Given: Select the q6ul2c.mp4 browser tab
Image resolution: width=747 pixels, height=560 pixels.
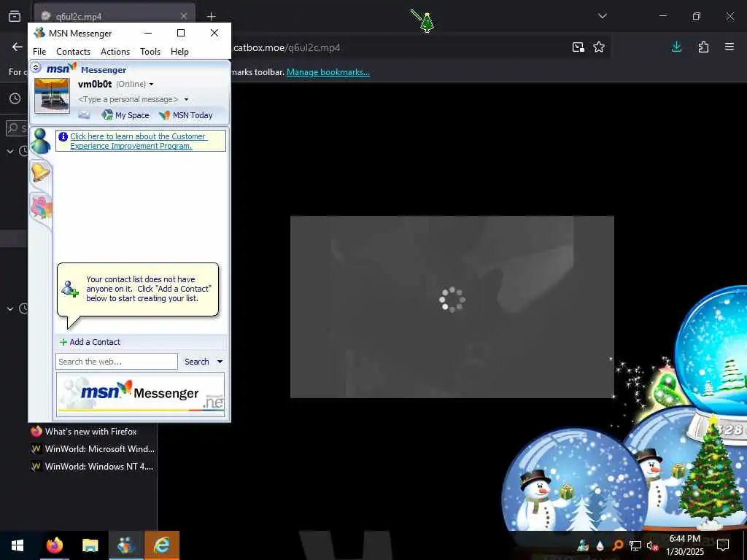Looking at the screenshot, I should point(115,16).
